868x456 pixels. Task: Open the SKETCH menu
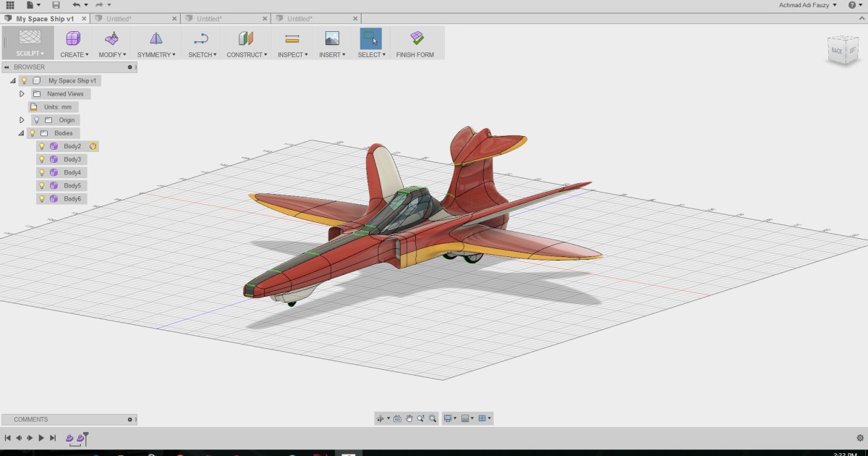click(203, 54)
